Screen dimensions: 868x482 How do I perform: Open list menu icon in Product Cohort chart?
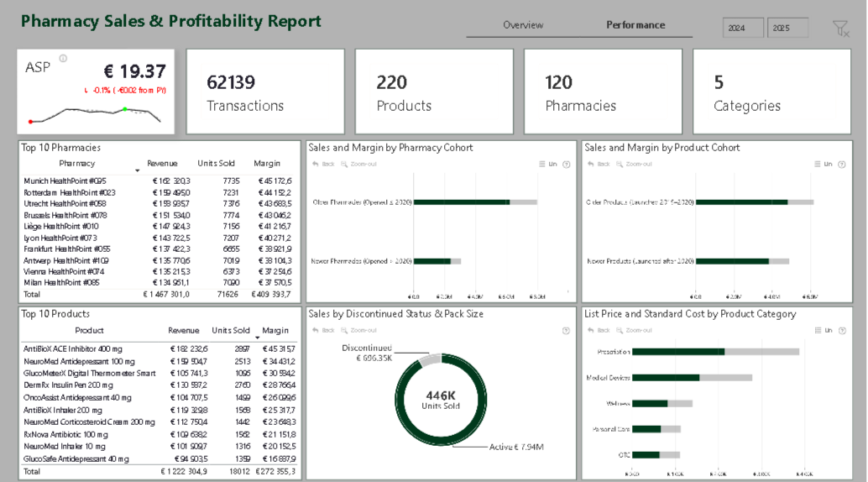pyautogui.click(x=818, y=165)
